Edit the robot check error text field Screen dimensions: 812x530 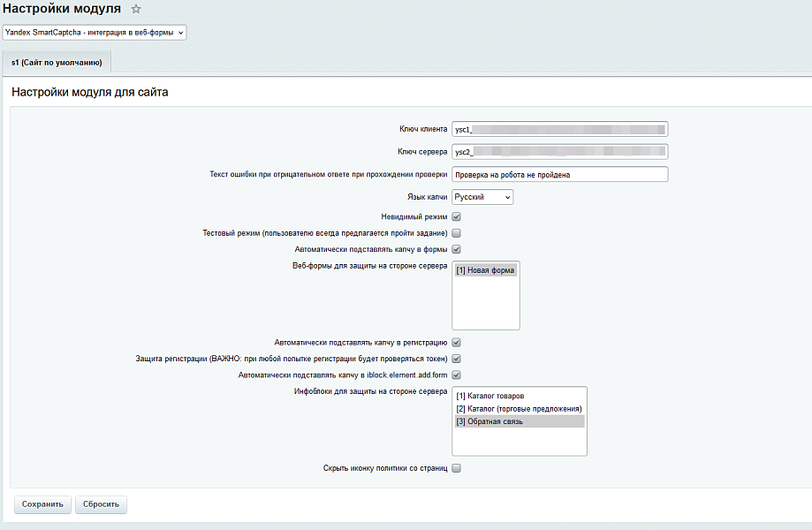click(559, 175)
